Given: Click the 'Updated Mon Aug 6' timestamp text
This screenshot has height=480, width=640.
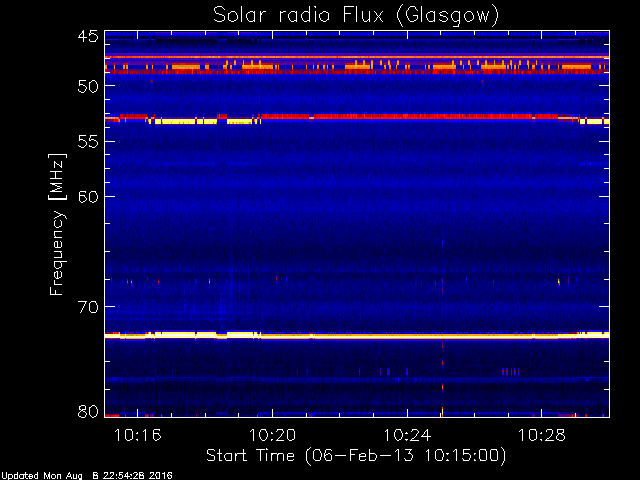Looking at the screenshot, I should click(87, 476).
